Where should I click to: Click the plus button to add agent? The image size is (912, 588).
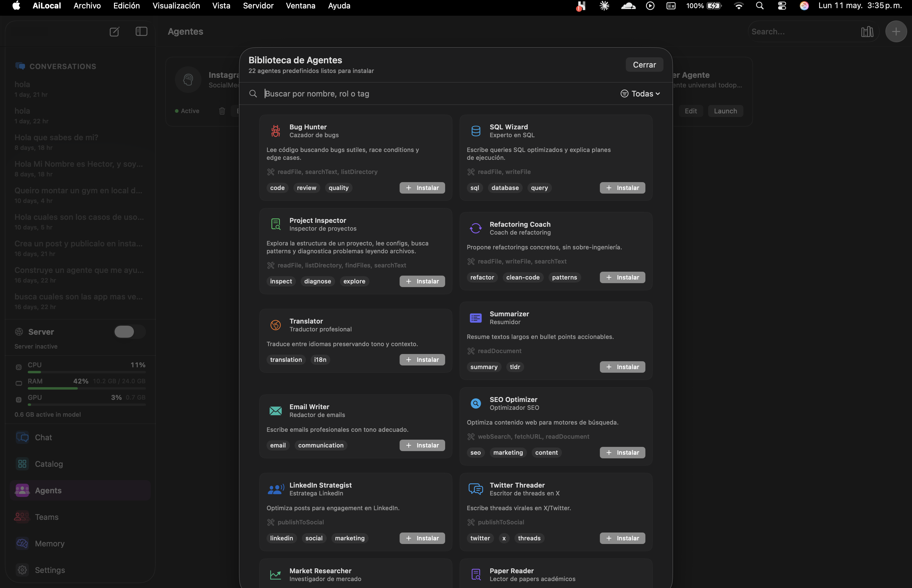[x=896, y=31]
